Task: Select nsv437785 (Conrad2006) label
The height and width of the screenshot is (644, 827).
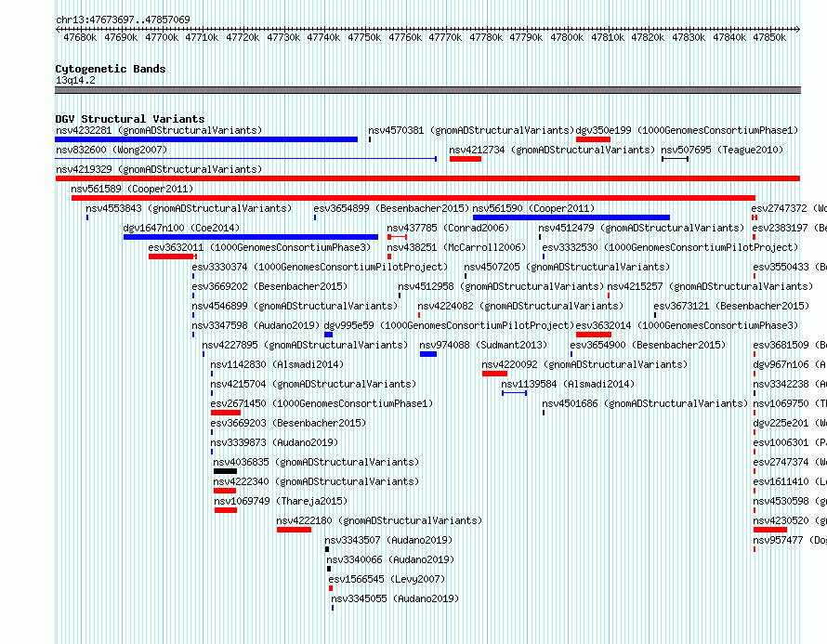Action: click(x=448, y=228)
